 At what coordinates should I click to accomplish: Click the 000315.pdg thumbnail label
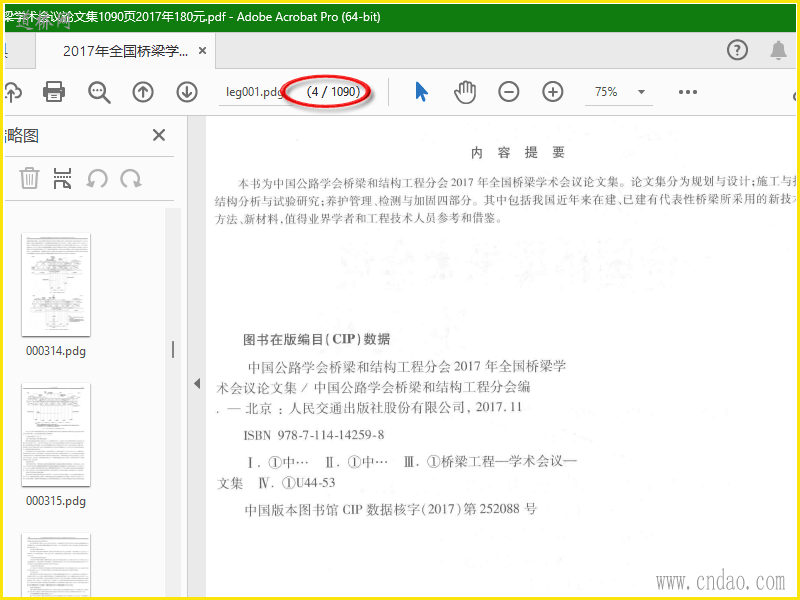(x=56, y=501)
